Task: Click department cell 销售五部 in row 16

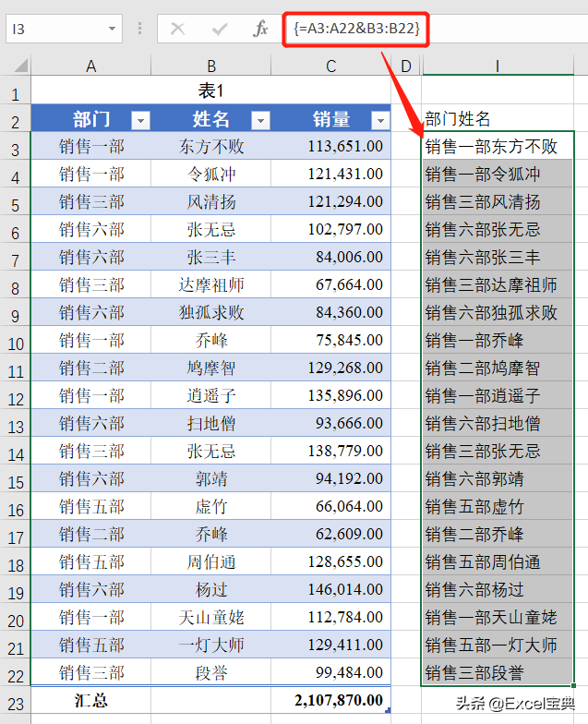Action: 90,506
